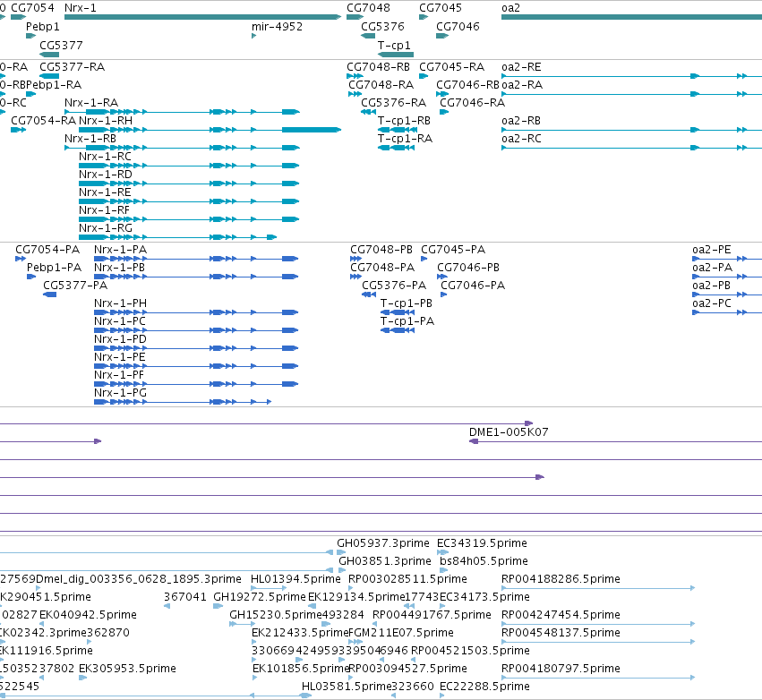Click the Nrx-1-RG transcript label
This screenshot has height=700, width=762.
[106, 228]
